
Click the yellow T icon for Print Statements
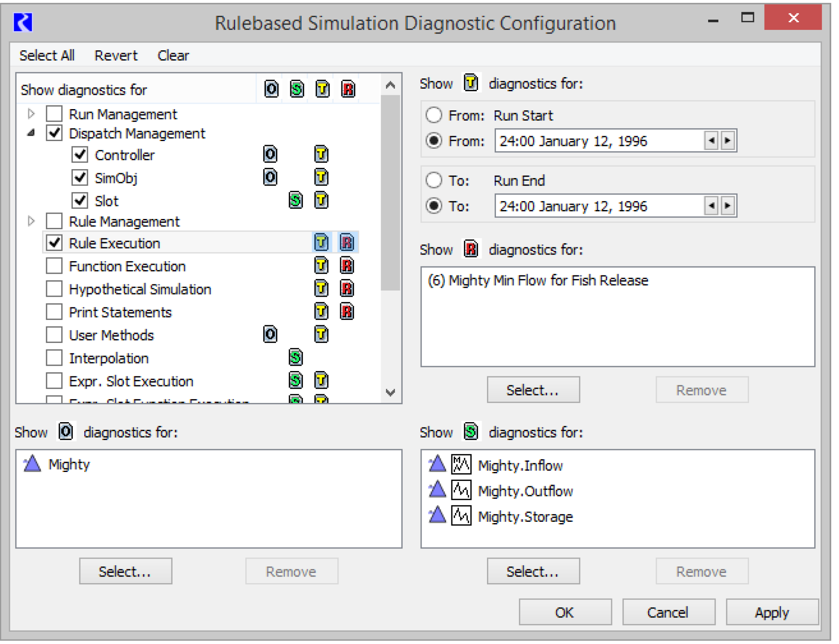321,312
